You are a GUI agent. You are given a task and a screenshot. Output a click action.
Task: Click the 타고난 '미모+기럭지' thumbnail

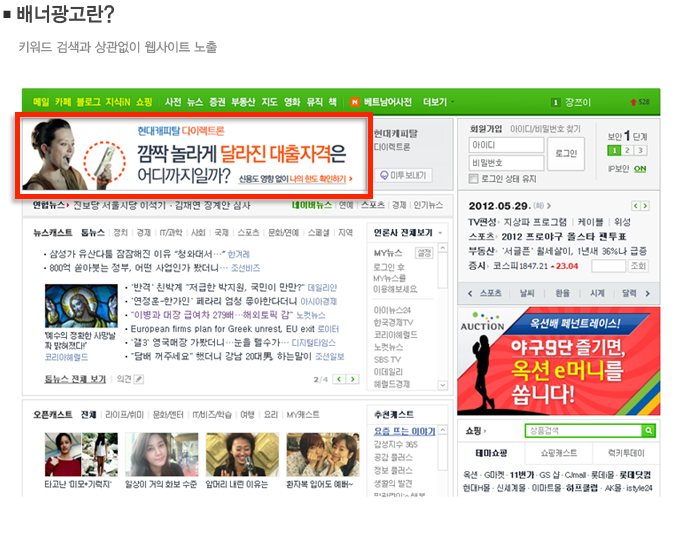81,454
